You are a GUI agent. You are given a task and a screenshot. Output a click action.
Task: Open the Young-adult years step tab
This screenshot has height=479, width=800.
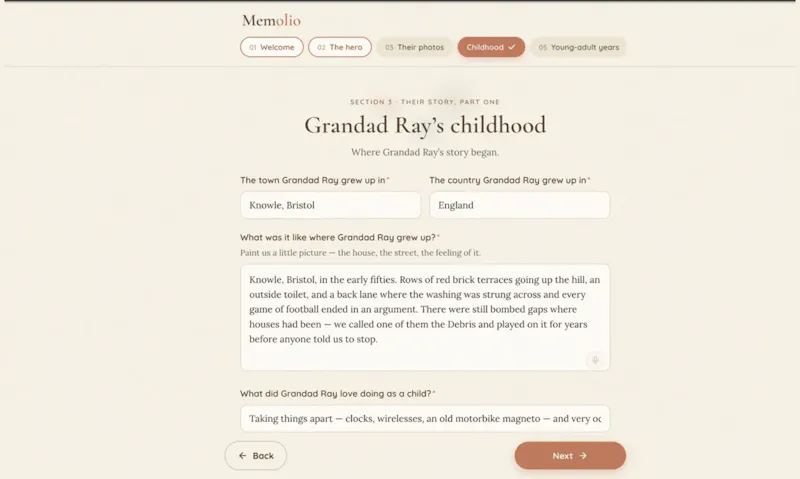pyautogui.click(x=579, y=47)
